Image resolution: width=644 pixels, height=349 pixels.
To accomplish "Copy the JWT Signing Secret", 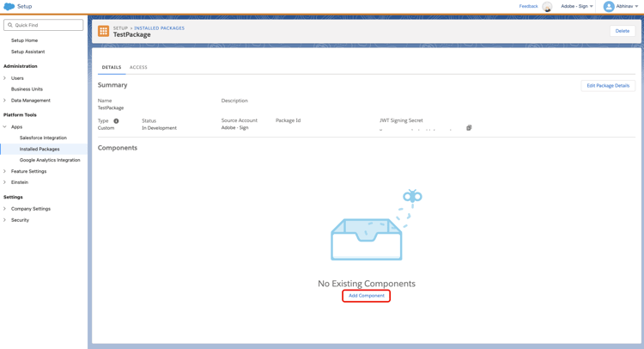I will 469,128.
